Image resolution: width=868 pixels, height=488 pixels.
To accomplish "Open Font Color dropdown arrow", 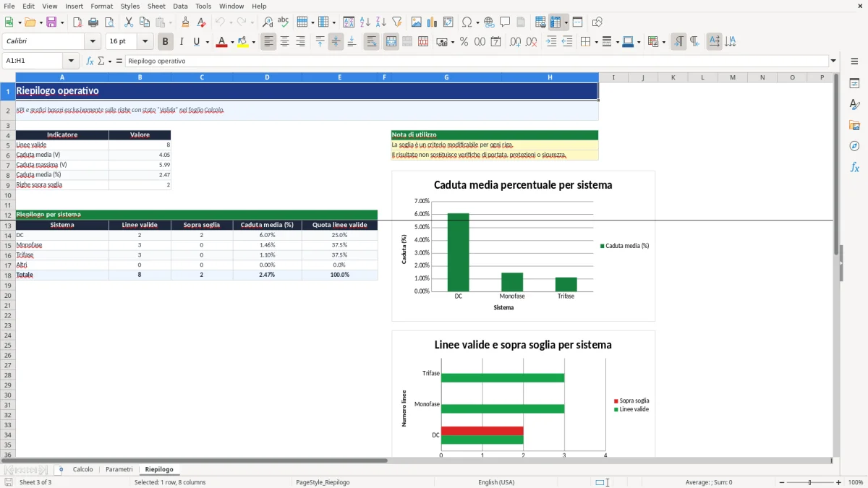I will point(231,42).
